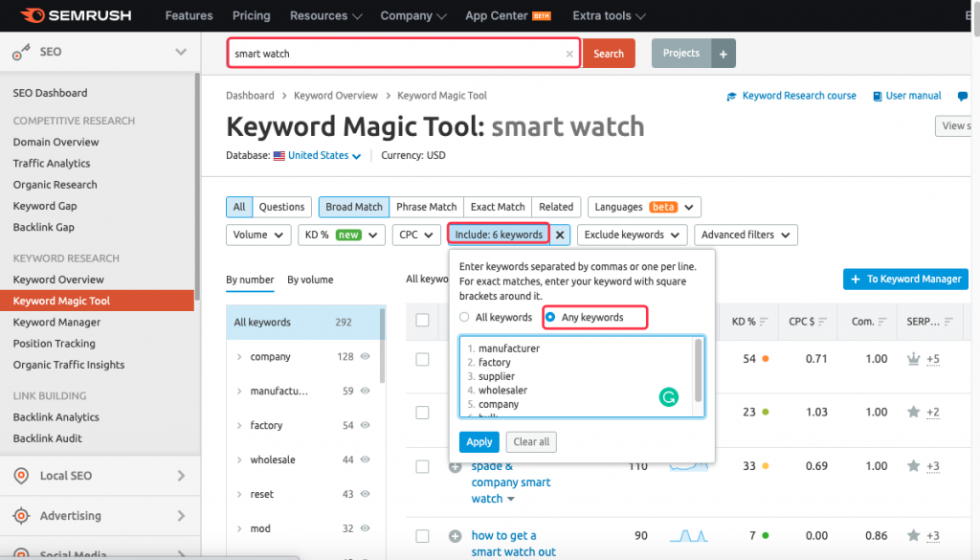Open the Advanced filters dropdown
The image size is (980, 560).
(x=746, y=235)
